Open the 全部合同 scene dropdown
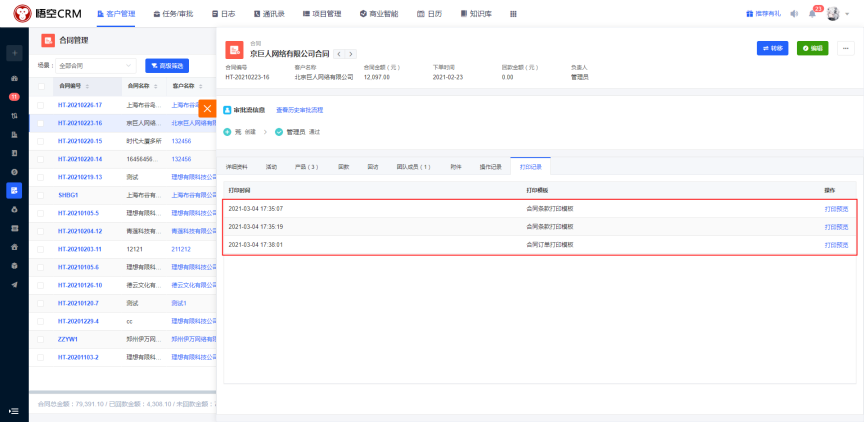 tap(98, 65)
